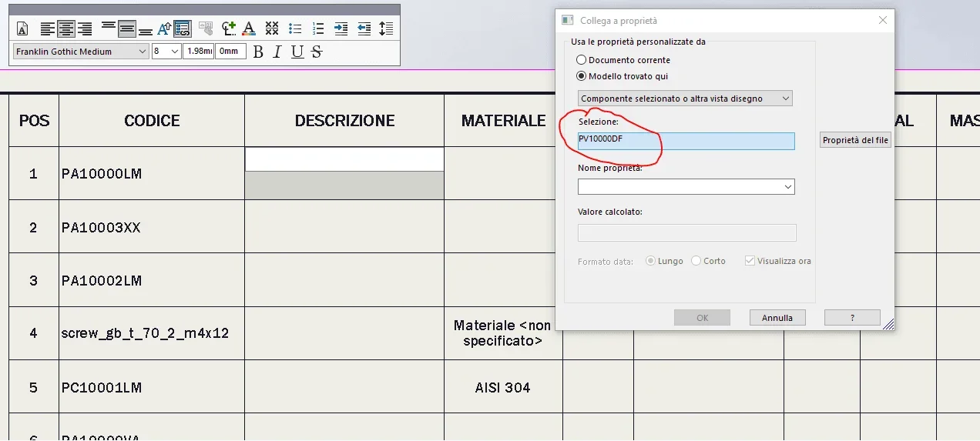Align text right in formatting toolbar

click(85, 29)
